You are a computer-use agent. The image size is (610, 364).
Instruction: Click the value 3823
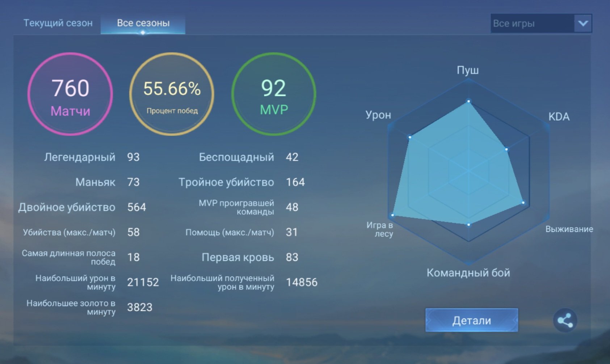pos(140,307)
